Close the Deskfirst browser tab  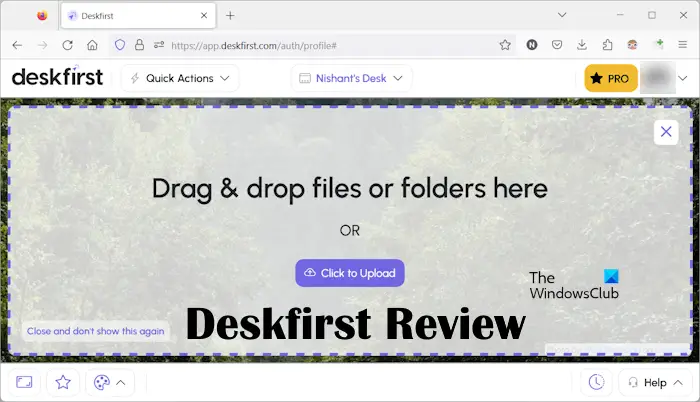click(204, 16)
